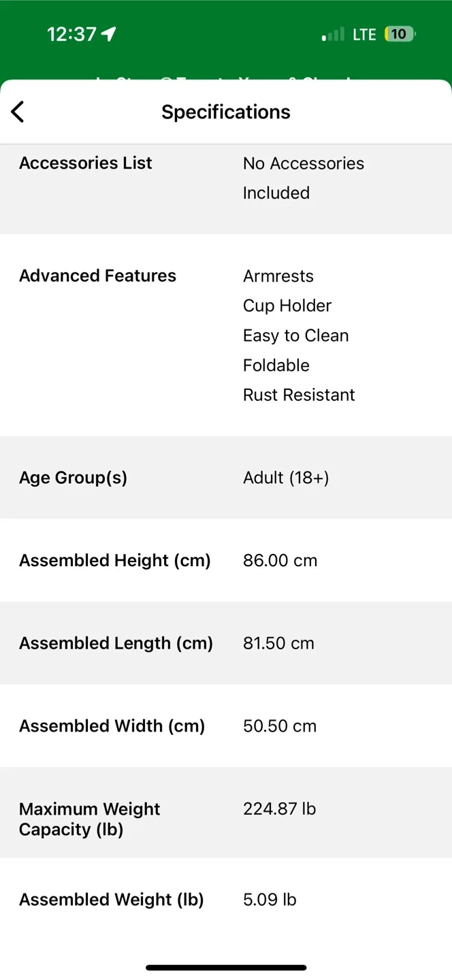
Task: Tap the back arrow chevron
Action: coord(18,112)
